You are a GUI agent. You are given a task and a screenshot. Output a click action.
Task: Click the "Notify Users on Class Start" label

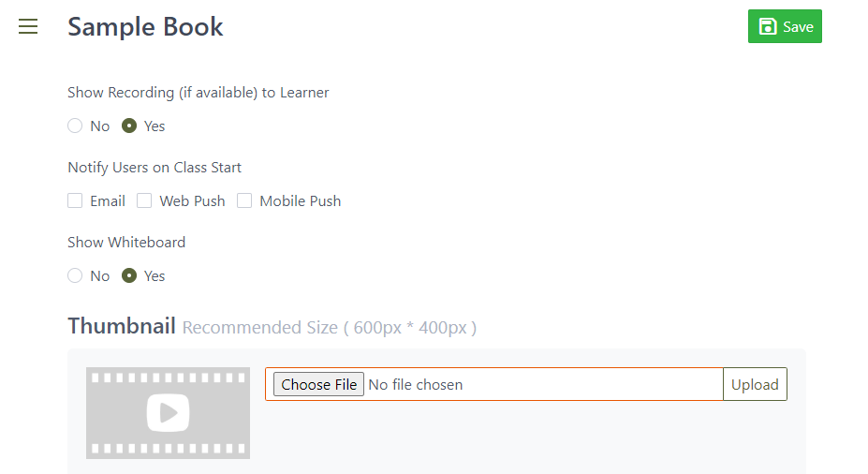[x=154, y=168]
